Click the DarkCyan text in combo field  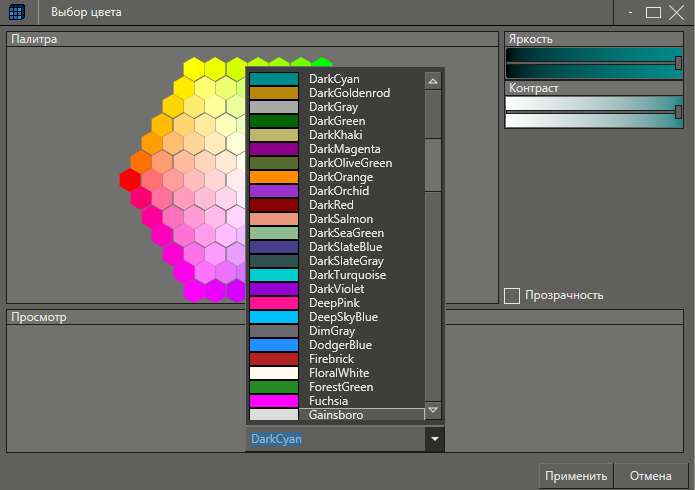(276, 439)
